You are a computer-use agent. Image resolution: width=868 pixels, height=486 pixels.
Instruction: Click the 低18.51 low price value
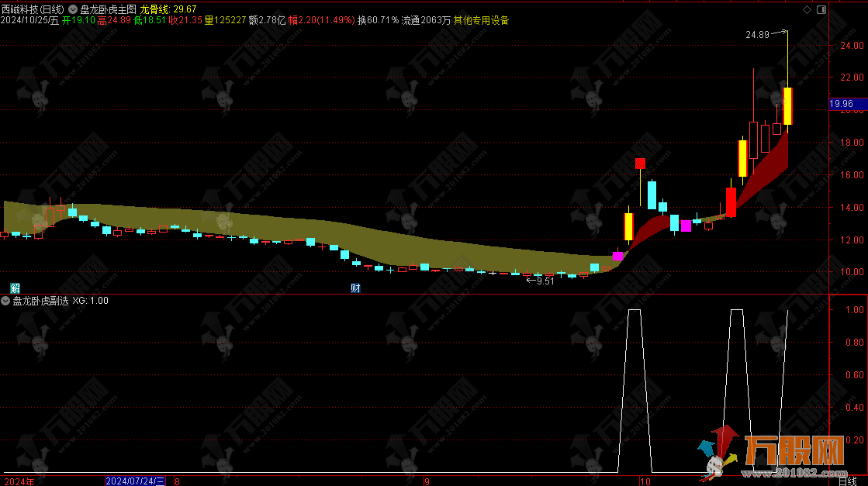[x=150, y=20]
